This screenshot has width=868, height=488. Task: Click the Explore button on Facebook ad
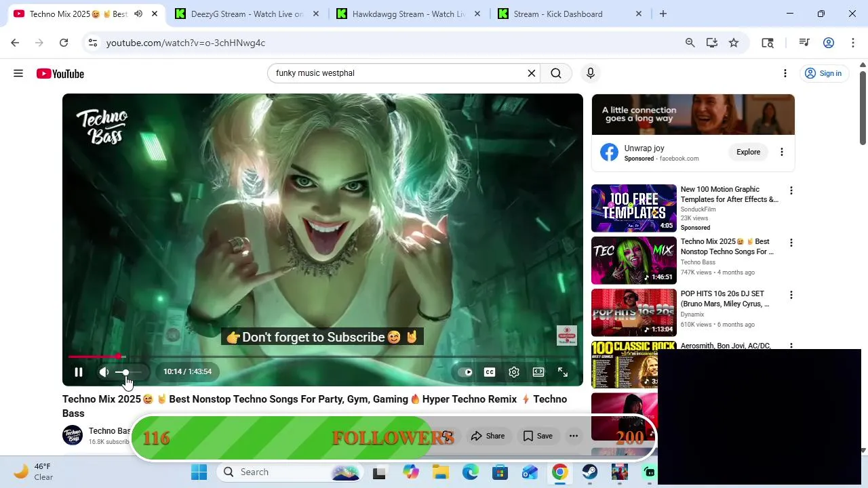click(x=749, y=152)
